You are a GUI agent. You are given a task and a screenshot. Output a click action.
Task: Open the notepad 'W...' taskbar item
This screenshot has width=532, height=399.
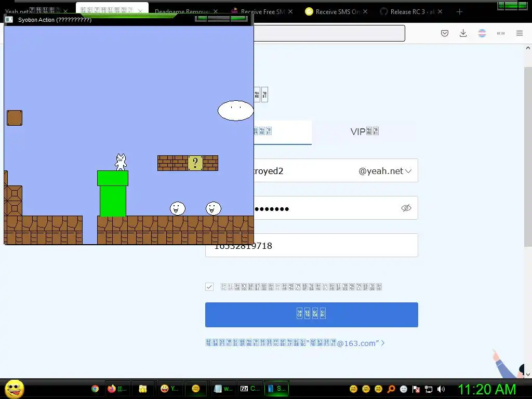[223, 389]
